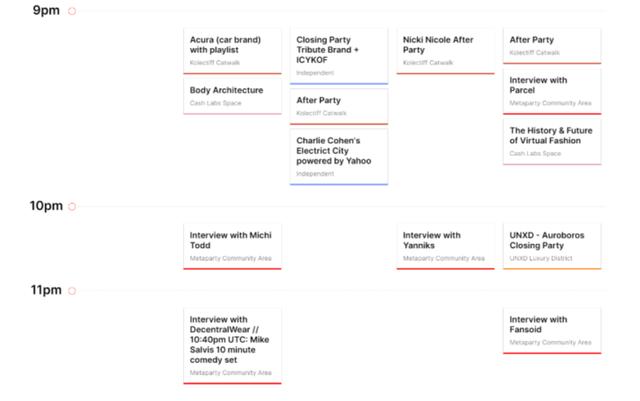Image resolution: width=640 pixels, height=401 pixels.
Task: Select the Interview with Yanniks event
Action: click(x=445, y=246)
